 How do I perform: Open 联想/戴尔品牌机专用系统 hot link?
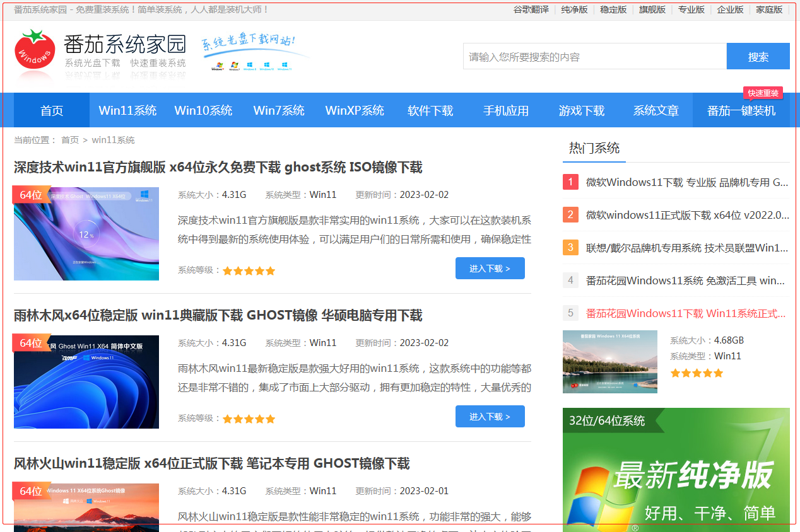pyautogui.click(x=687, y=248)
